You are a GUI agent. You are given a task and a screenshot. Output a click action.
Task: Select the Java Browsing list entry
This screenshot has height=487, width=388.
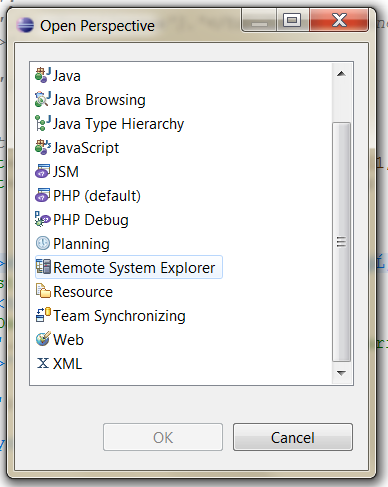(x=99, y=100)
